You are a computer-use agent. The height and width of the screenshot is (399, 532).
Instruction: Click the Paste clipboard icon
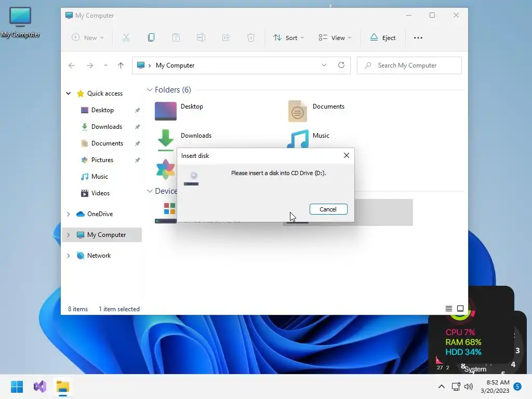pyautogui.click(x=176, y=37)
